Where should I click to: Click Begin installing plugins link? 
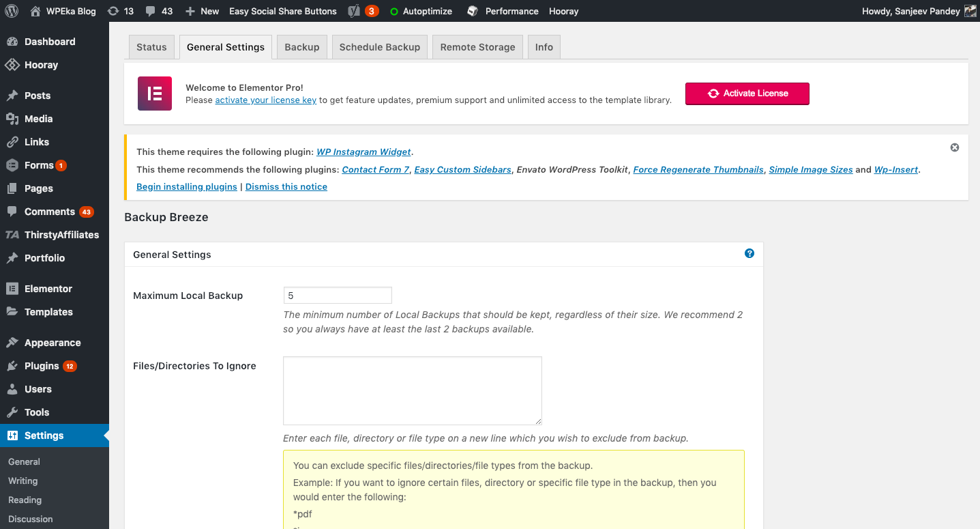point(187,187)
